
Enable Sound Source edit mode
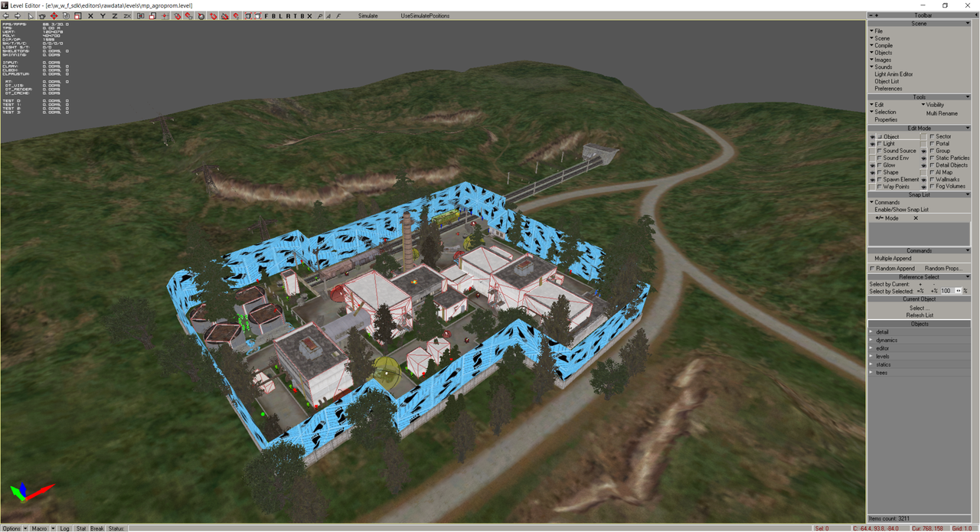point(880,151)
